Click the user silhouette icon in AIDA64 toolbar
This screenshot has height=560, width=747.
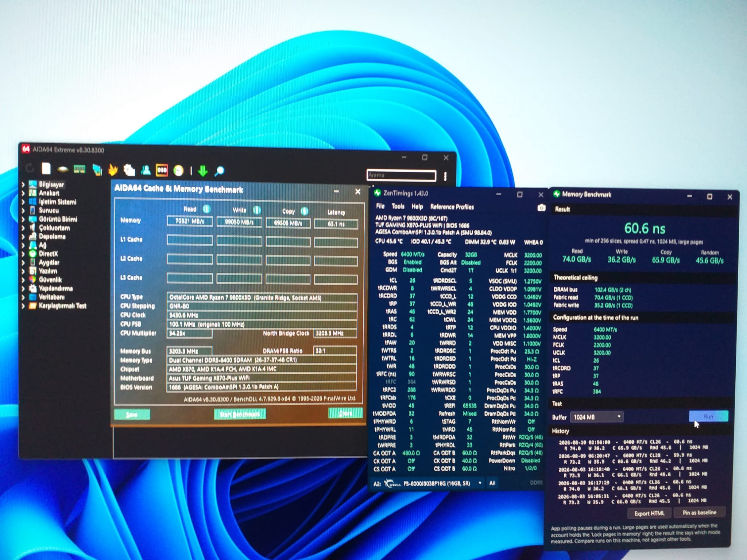tap(146, 170)
